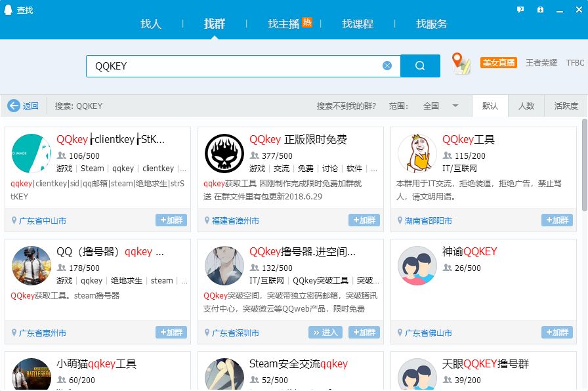Click the 美女直播 hot tag
Screen dimensions: 588x391
[499, 63]
